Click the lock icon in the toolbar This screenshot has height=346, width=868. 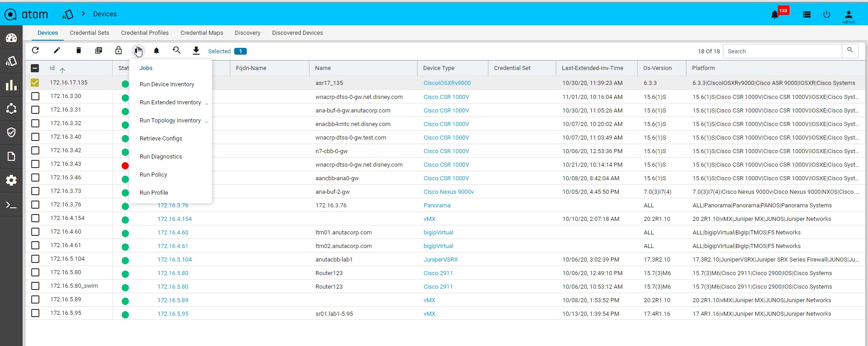click(118, 51)
